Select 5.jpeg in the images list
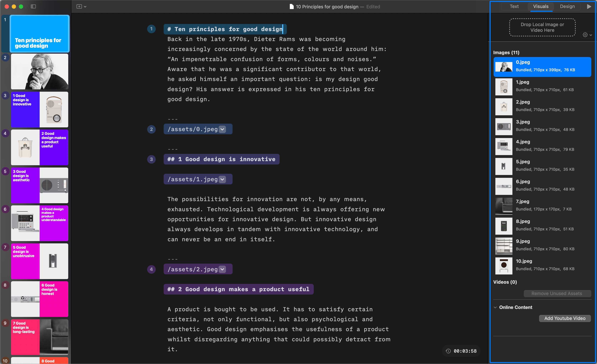Image resolution: width=597 pixels, height=364 pixels. coord(542,166)
